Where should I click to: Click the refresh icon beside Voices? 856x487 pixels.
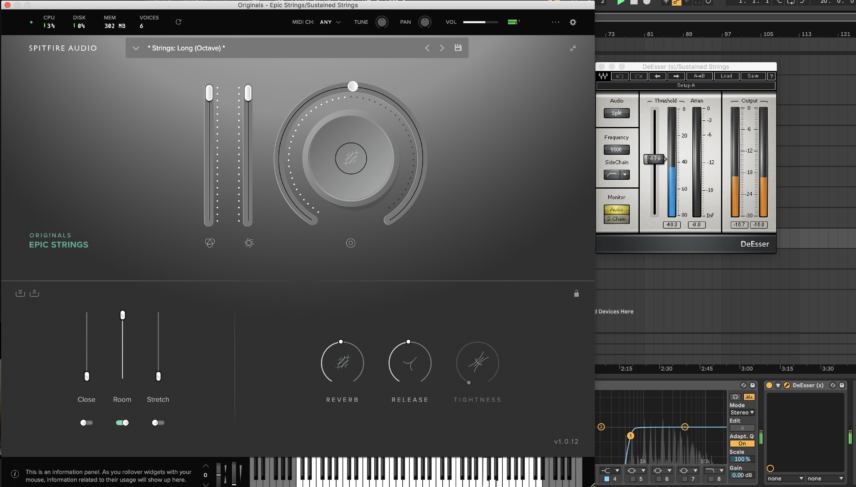point(178,22)
